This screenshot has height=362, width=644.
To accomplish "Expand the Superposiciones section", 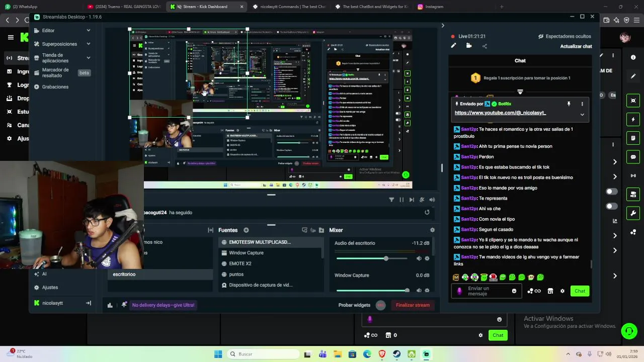I will click(x=88, y=44).
